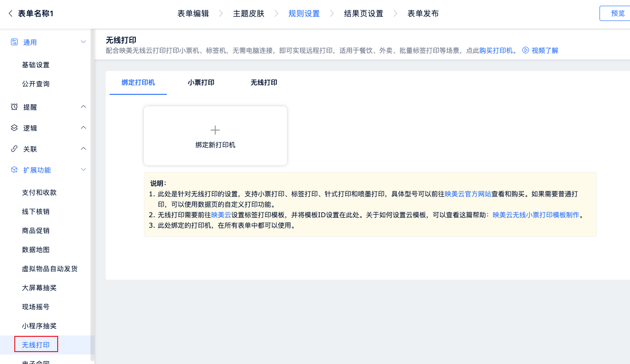Screen dimensions: 630x364
Task: Click the plus icon to bind printer
Action: (x=215, y=130)
